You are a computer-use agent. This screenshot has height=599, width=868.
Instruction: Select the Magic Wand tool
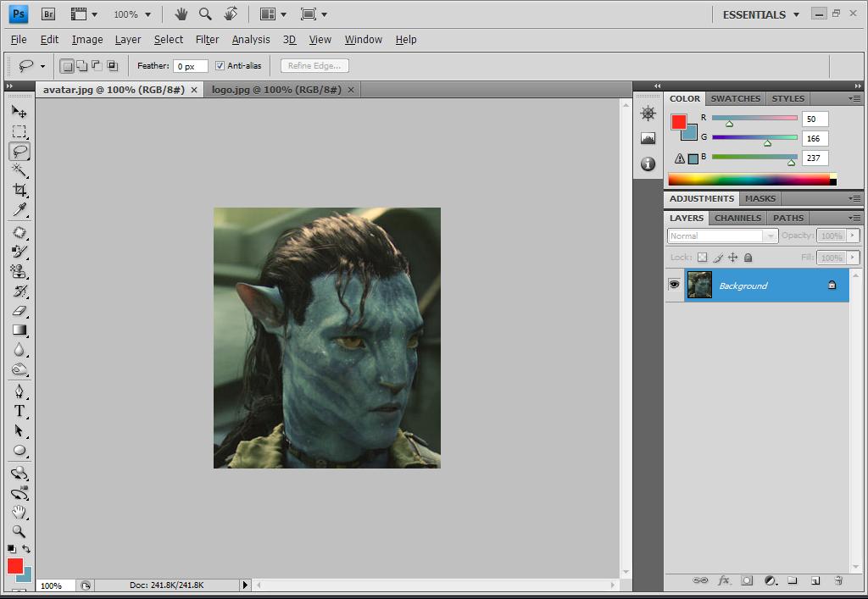(19, 170)
